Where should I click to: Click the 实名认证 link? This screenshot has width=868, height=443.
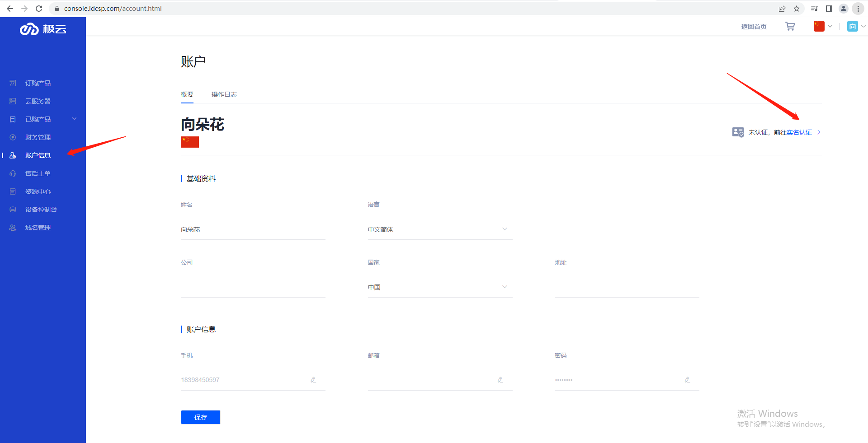[799, 132]
